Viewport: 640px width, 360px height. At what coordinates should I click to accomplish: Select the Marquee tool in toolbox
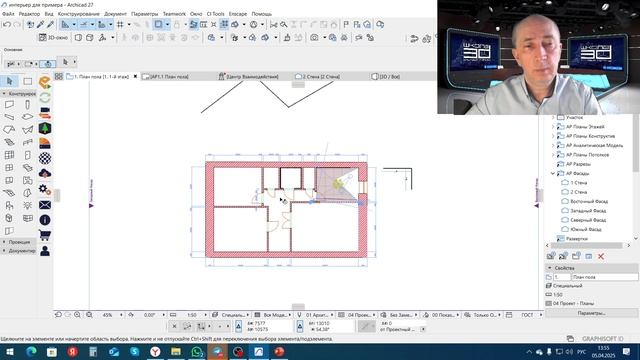click(27, 81)
